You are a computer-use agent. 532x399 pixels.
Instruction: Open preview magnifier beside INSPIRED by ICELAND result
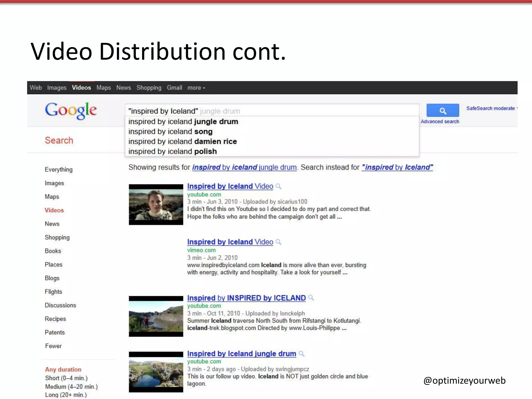click(311, 298)
